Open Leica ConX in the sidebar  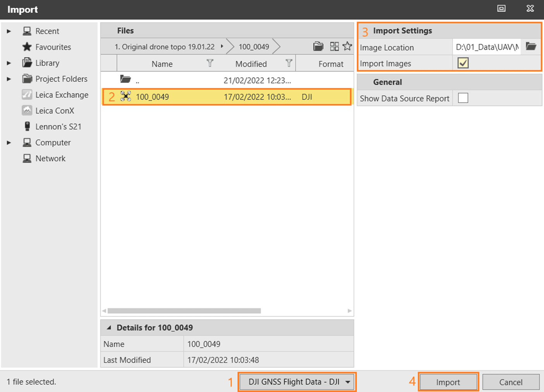pos(55,111)
